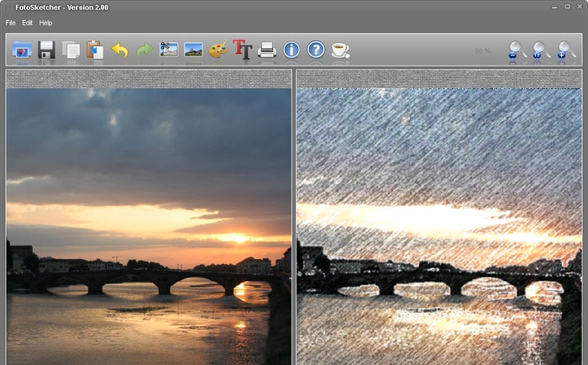Open the File menu
This screenshot has width=588, height=365.
point(10,23)
